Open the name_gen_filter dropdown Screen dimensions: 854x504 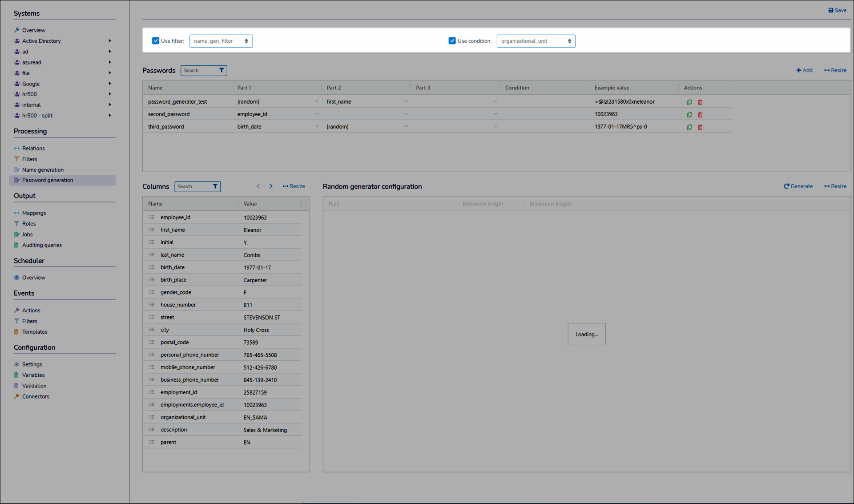click(x=221, y=41)
